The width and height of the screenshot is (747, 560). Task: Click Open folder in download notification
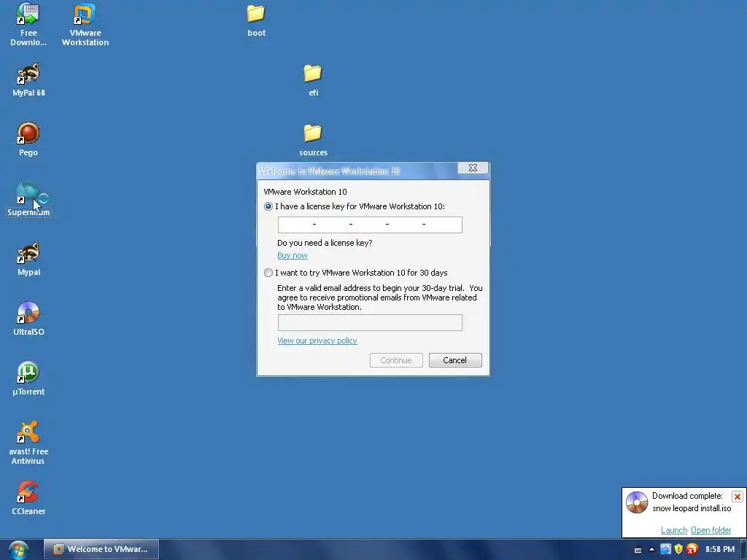click(x=711, y=530)
